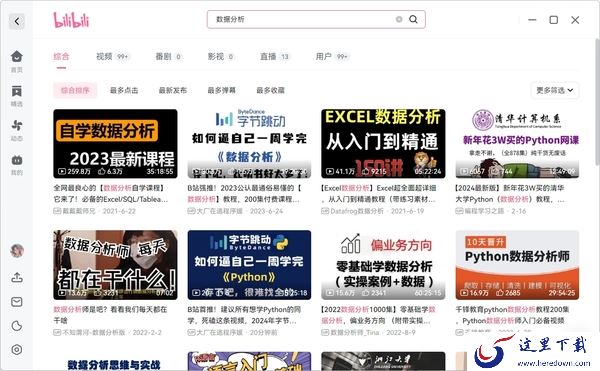Sort by 最多弹幕
This screenshot has width=600, height=371.
point(222,90)
